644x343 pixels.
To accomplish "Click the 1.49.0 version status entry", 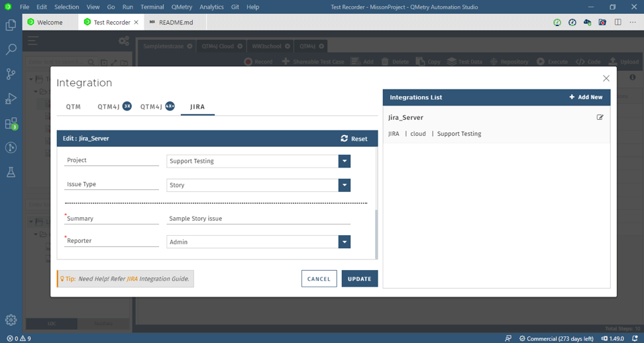I will click(612, 339).
